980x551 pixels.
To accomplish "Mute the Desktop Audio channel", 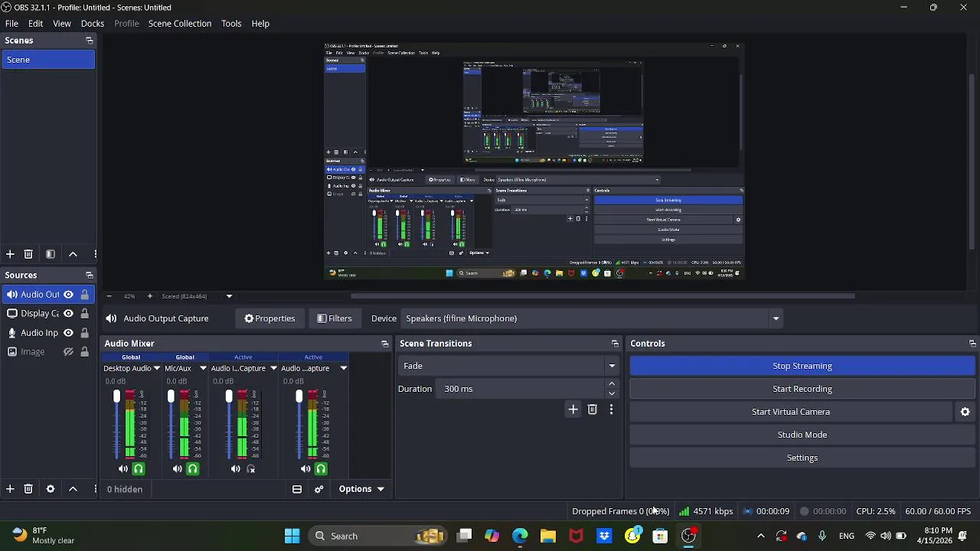I will tap(123, 469).
